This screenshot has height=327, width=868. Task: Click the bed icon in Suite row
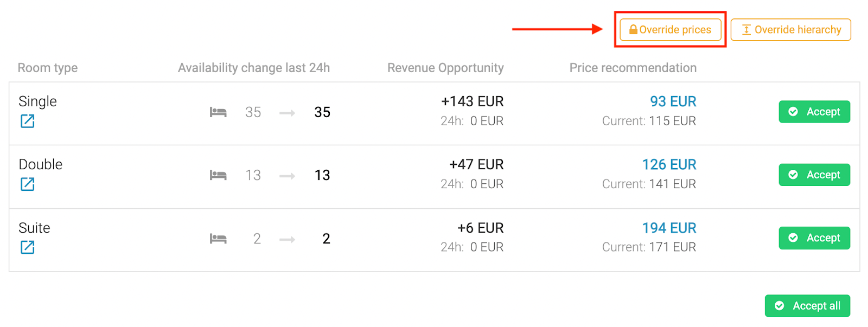pyautogui.click(x=218, y=239)
